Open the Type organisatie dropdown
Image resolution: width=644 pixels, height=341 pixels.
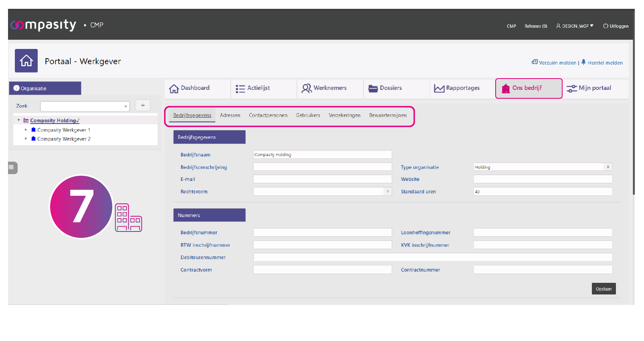point(608,167)
